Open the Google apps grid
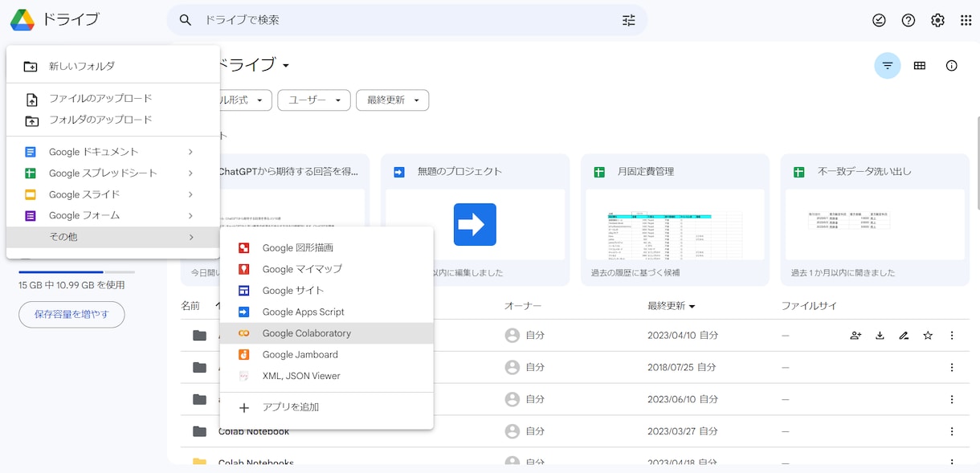 pos(966,20)
